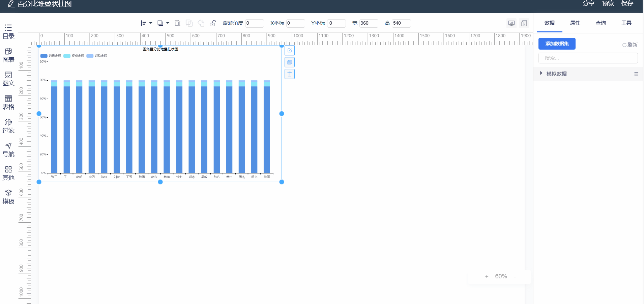Image resolution: width=644 pixels, height=304 pixels.
Task: Click the 刷新 refresh link
Action: pyautogui.click(x=630, y=45)
